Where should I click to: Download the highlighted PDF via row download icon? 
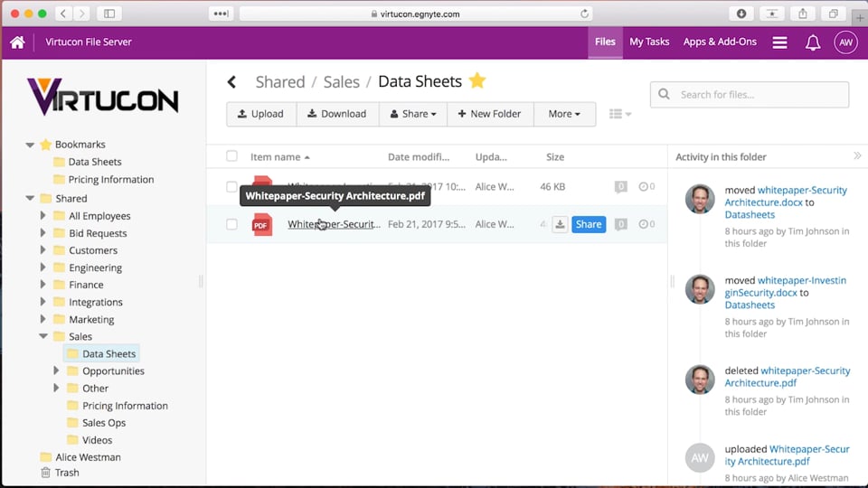pos(560,224)
